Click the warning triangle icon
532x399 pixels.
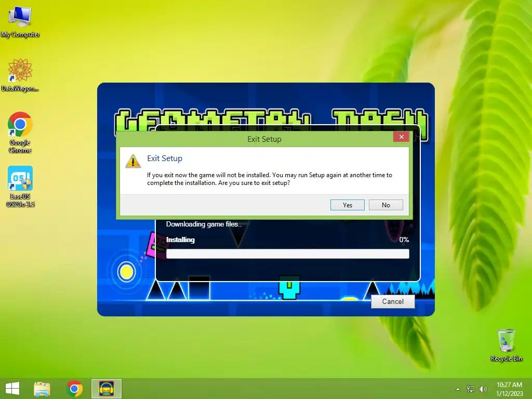click(x=133, y=161)
